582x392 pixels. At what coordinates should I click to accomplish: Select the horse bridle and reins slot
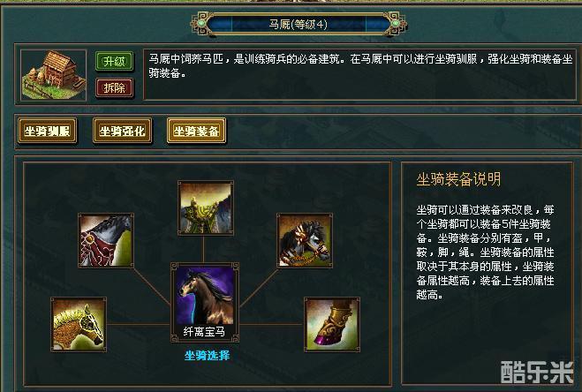(x=305, y=240)
